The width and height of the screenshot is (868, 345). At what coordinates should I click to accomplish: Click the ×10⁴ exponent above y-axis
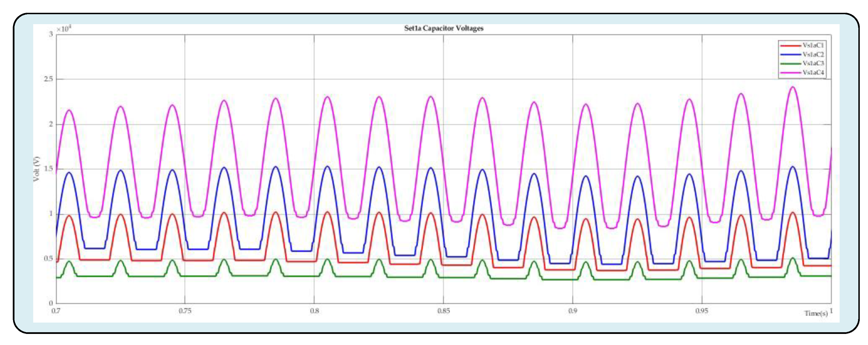pyautogui.click(x=64, y=29)
